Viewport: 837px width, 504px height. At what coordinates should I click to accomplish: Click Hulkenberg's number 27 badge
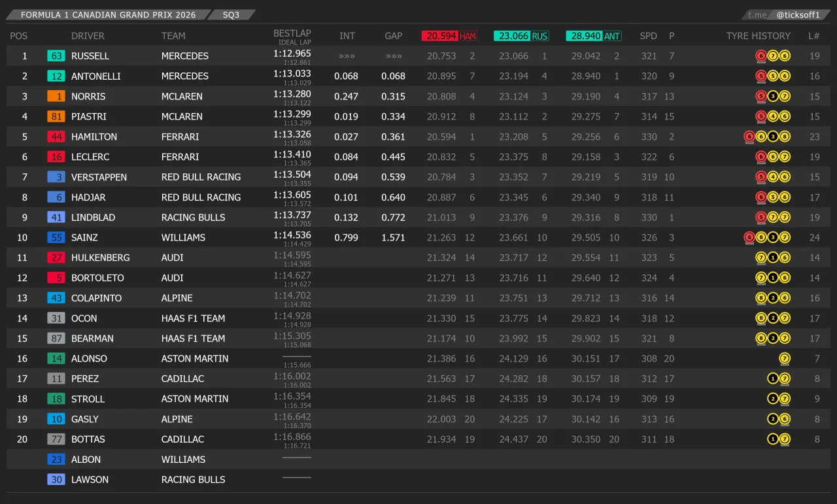(x=56, y=258)
